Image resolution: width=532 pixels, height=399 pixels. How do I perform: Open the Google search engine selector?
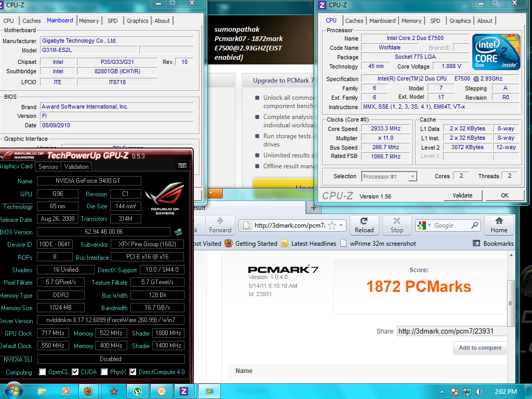click(x=424, y=225)
